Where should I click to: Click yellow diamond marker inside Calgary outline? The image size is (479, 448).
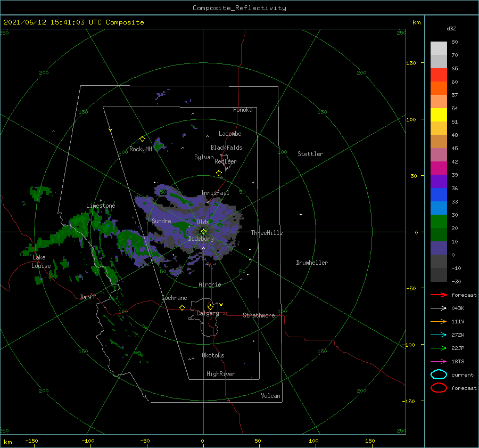click(x=210, y=307)
